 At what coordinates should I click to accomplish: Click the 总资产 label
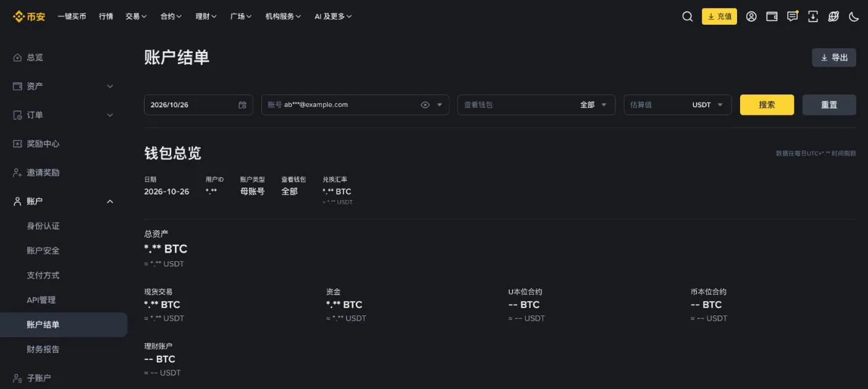point(156,234)
